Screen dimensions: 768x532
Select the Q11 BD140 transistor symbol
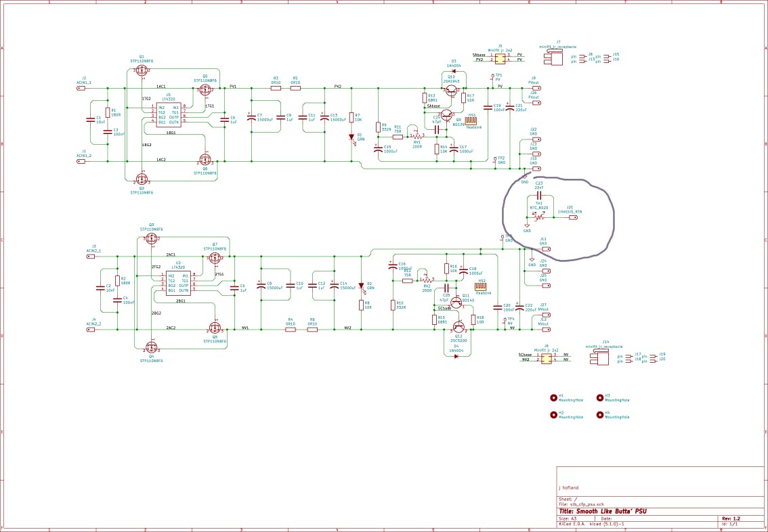(456, 303)
